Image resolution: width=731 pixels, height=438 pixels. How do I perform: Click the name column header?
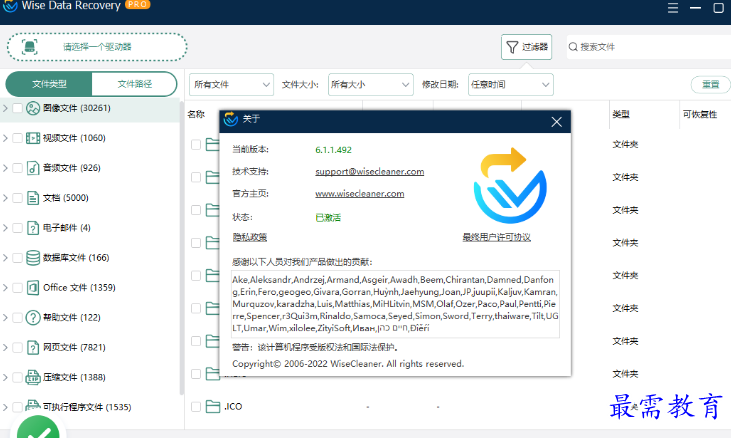pyautogui.click(x=196, y=114)
